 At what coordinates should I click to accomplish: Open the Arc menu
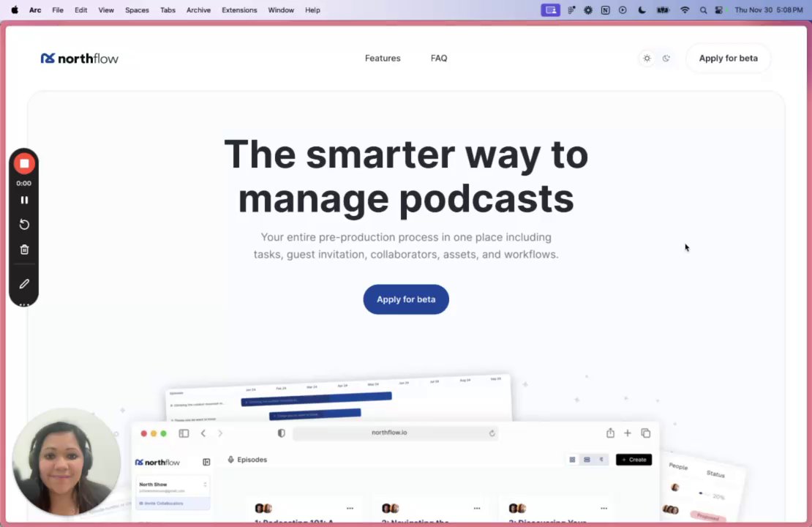(35, 10)
